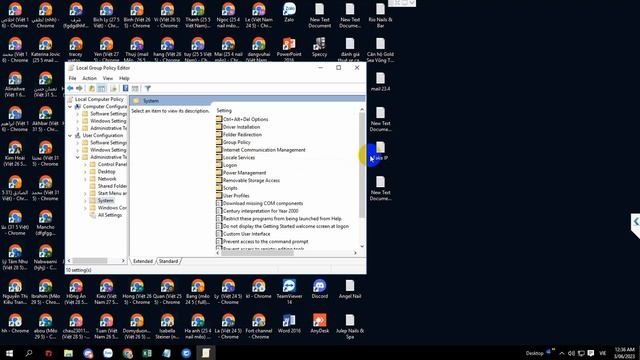Open the Action menu
Viewport: 640px width, 360px height.
coord(89,78)
